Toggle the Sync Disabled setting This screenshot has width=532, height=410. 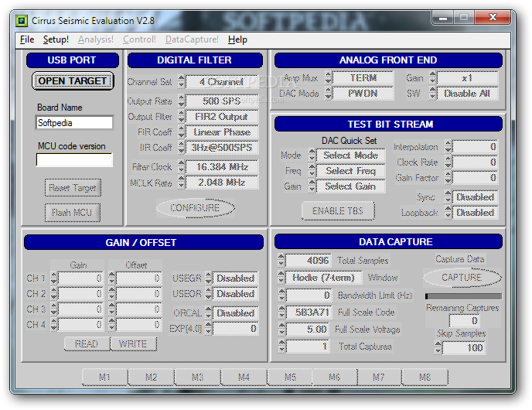tap(475, 196)
